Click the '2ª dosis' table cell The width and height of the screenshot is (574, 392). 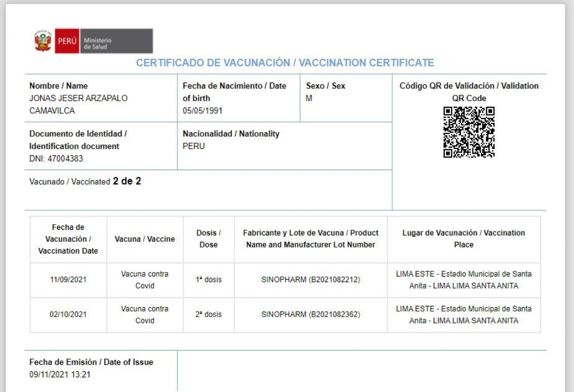(208, 314)
